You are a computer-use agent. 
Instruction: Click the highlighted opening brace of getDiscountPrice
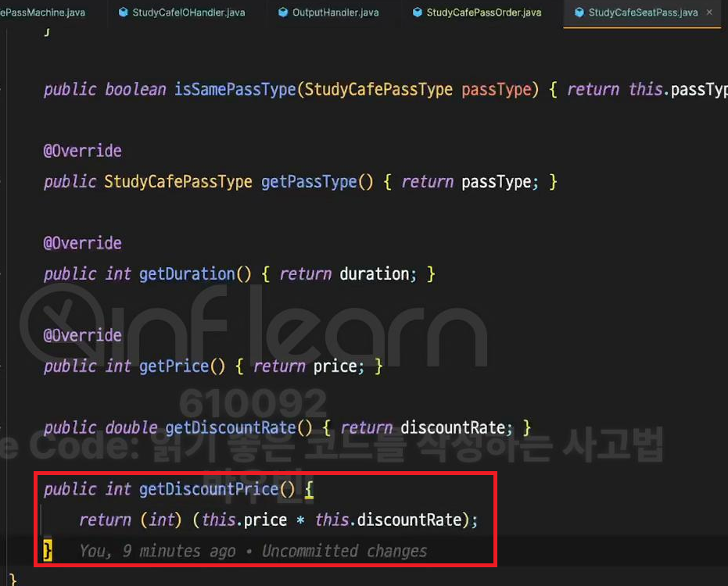309,489
